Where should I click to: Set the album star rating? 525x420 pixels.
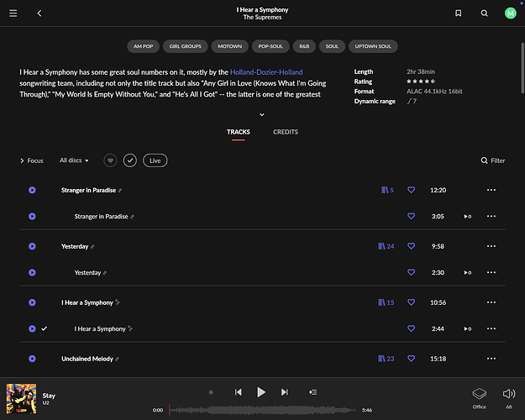421,81
